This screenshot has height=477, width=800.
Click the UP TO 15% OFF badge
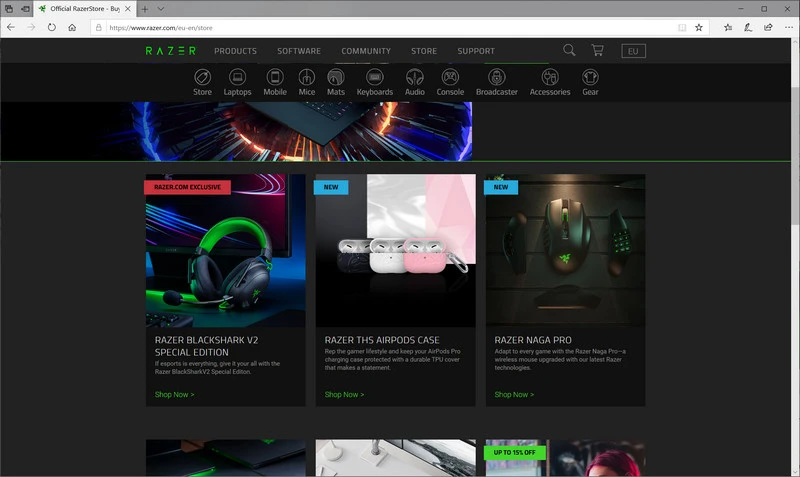514,453
